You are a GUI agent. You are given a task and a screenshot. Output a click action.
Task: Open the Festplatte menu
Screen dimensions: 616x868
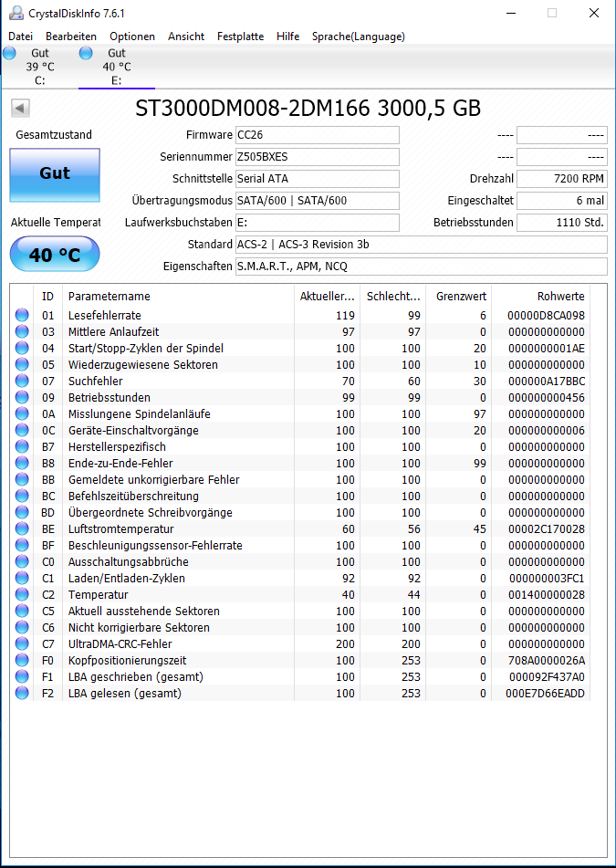pyautogui.click(x=240, y=37)
